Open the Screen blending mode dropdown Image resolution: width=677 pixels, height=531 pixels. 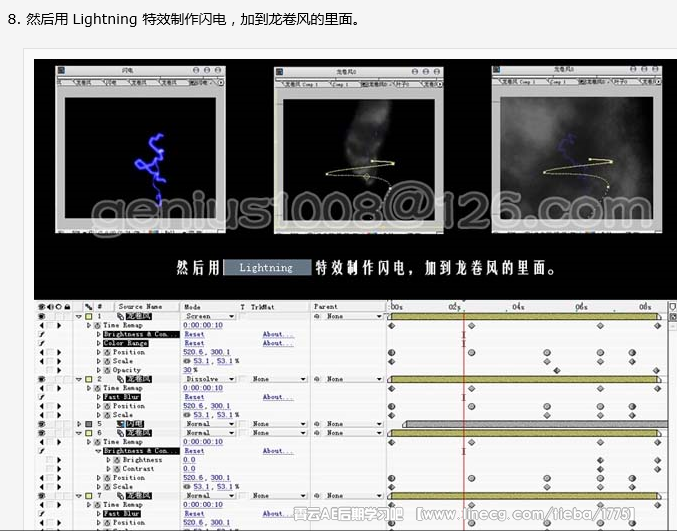coord(209,316)
